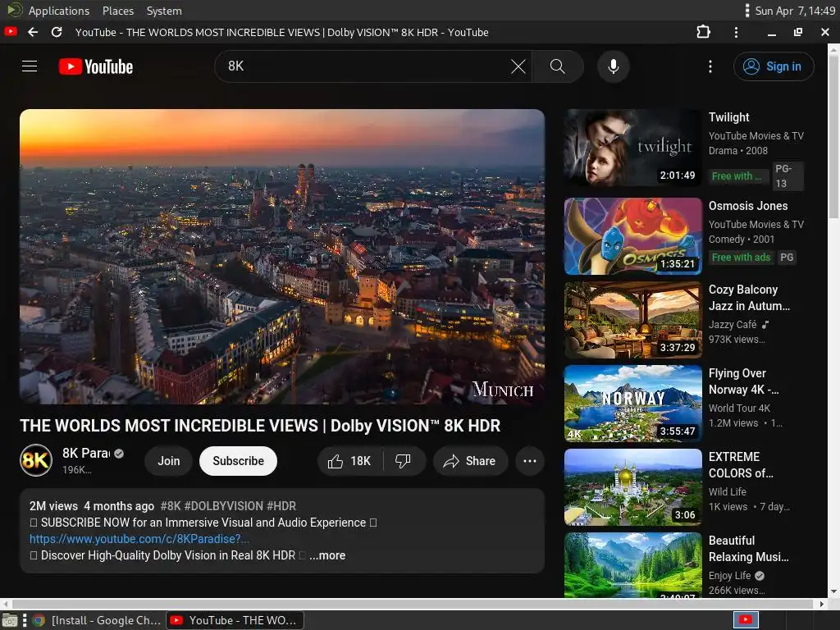Open the System menu

(164, 11)
